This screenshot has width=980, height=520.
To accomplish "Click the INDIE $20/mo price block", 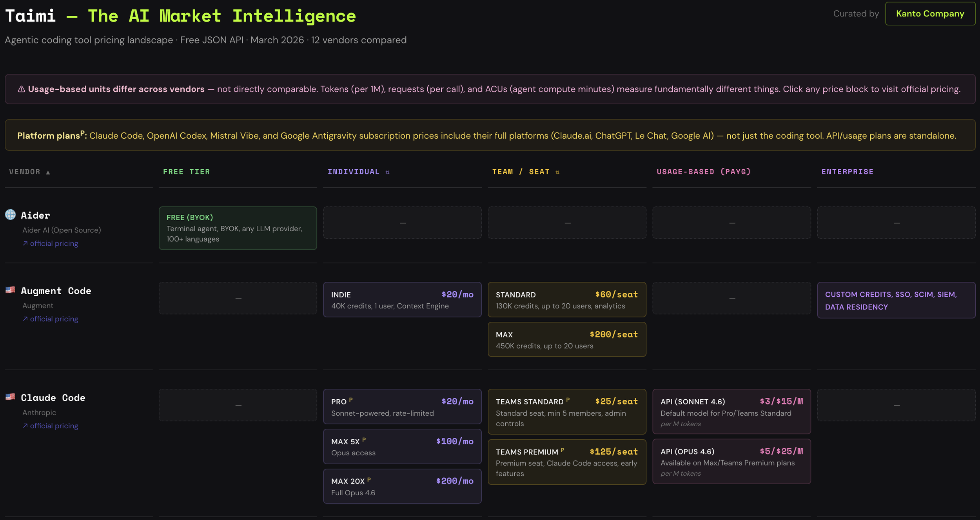I will [x=402, y=299].
